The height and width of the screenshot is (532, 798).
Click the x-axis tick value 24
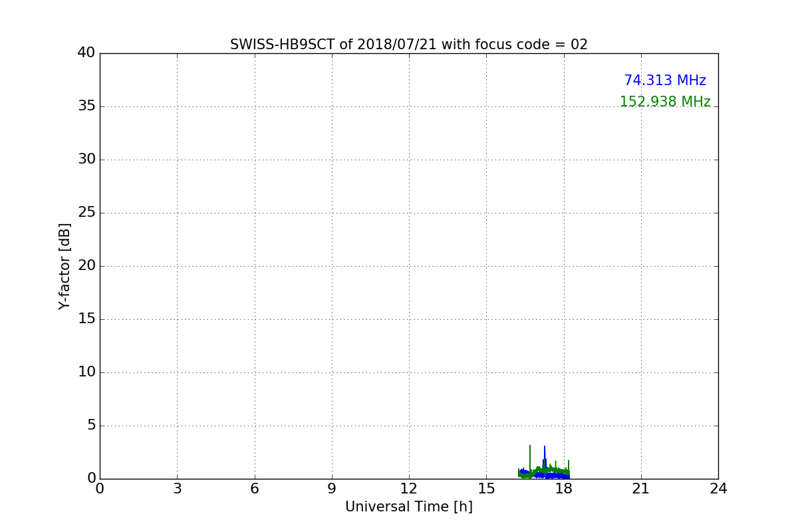718,489
